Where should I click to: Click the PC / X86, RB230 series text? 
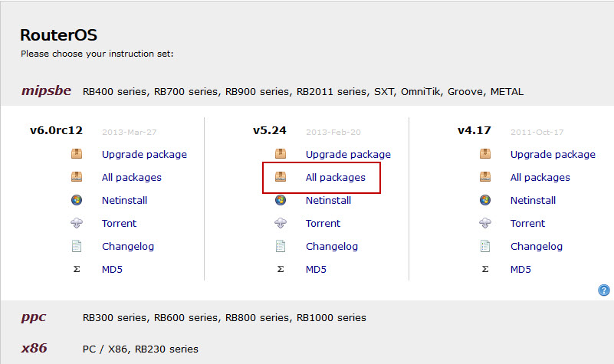(x=140, y=349)
